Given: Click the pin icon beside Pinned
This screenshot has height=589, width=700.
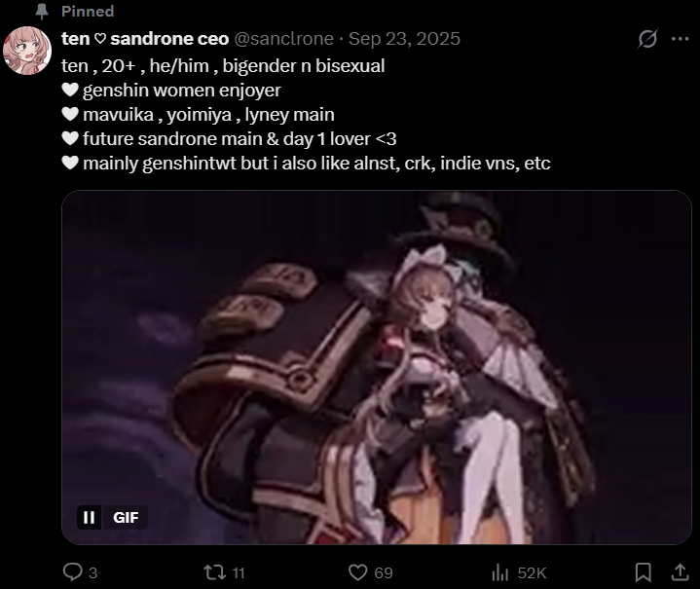Looking at the screenshot, I should click(42, 11).
